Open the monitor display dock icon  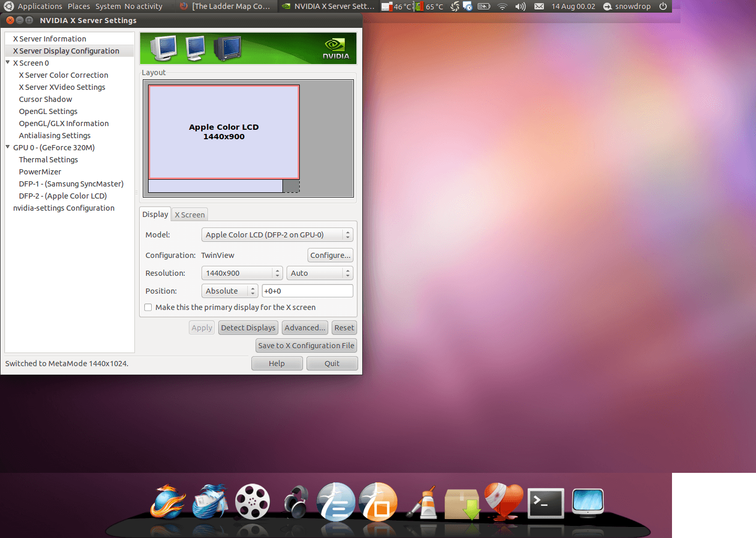pyautogui.click(x=588, y=503)
